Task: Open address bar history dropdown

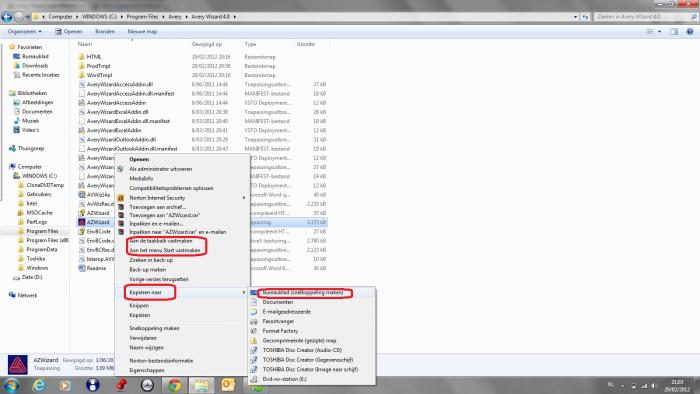Action: pos(575,17)
